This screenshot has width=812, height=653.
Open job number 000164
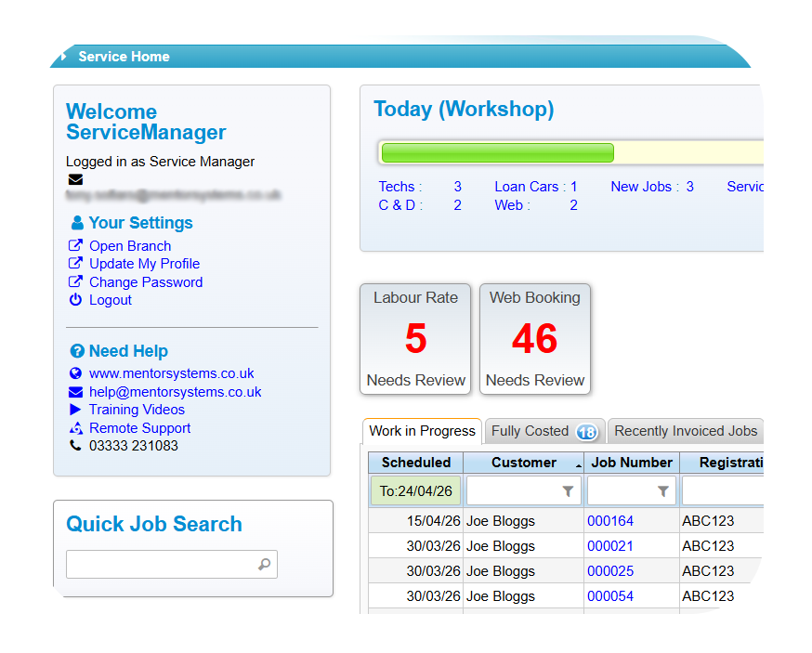(609, 521)
